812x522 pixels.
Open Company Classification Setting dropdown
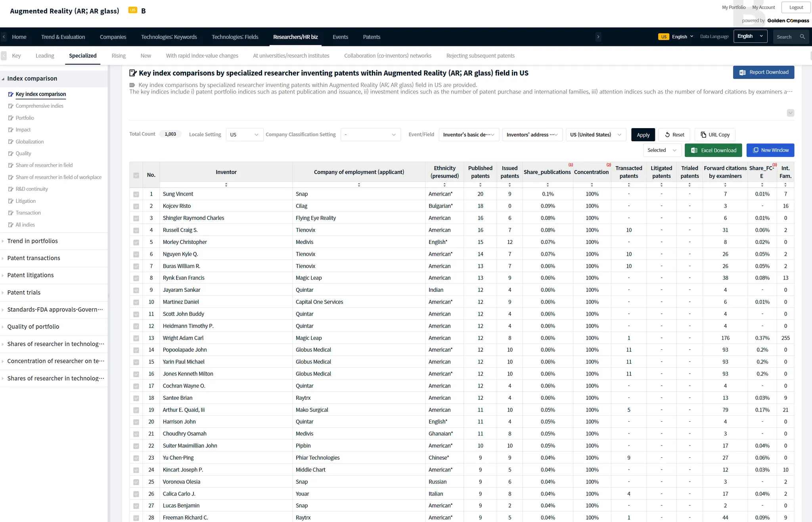coord(370,135)
